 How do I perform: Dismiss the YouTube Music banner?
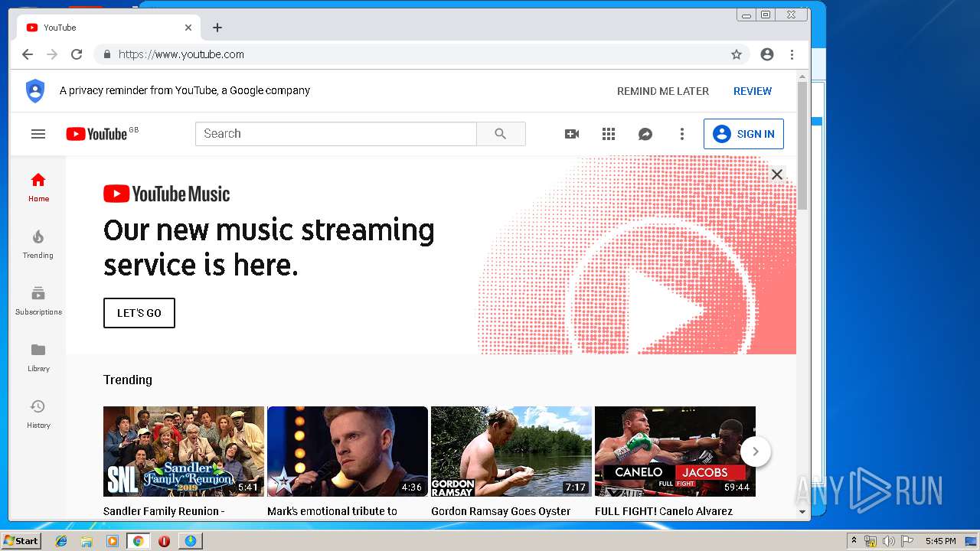(x=777, y=174)
